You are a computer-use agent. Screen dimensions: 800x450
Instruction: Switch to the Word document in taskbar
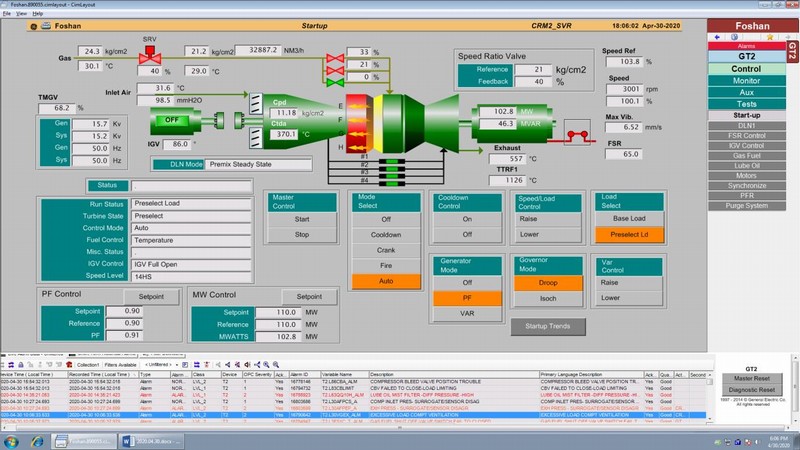[151, 441]
